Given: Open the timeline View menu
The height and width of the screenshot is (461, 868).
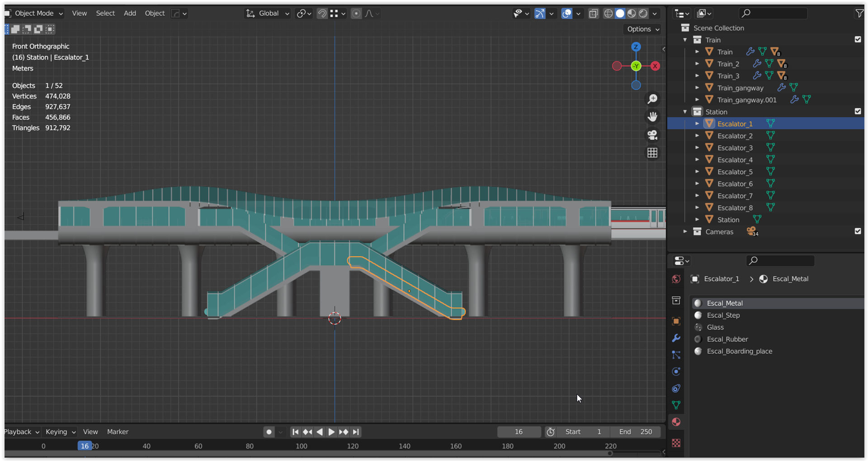Looking at the screenshot, I should (90, 432).
